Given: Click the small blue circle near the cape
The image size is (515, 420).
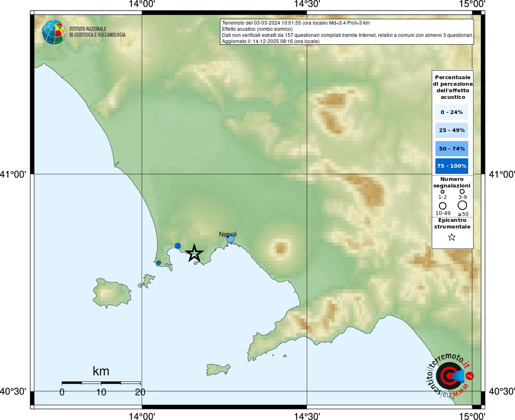Looking at the screenshot, I should 159,263.
